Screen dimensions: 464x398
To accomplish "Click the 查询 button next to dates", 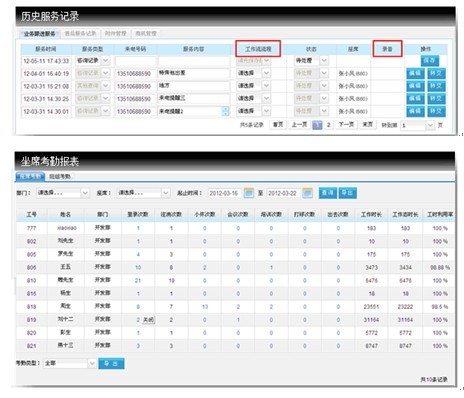I will (328, 193).
